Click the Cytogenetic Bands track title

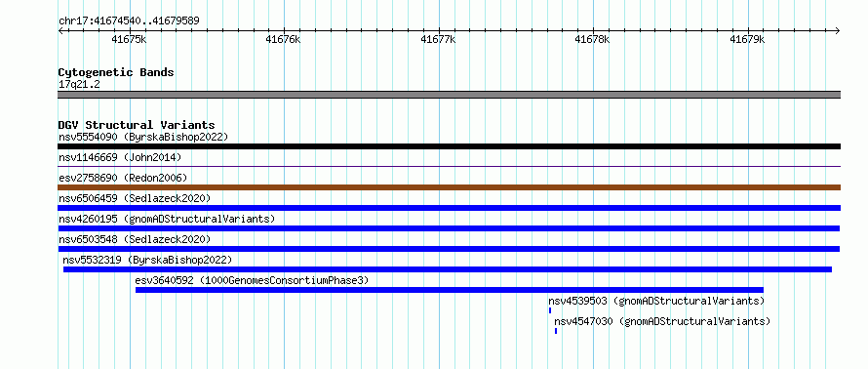(x=116, y=72)
